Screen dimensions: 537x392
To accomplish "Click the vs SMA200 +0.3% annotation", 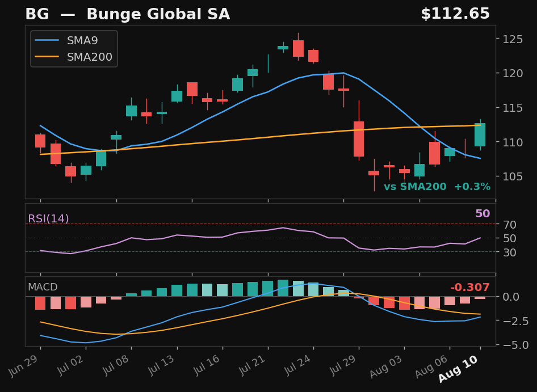I will (x=437, y=187).
